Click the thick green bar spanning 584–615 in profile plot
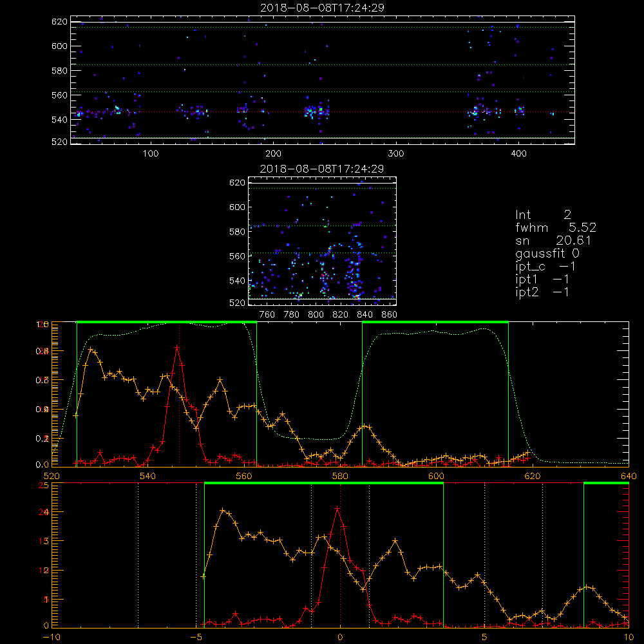This screenshot has height=644, width=644. [x=435, y=322]
